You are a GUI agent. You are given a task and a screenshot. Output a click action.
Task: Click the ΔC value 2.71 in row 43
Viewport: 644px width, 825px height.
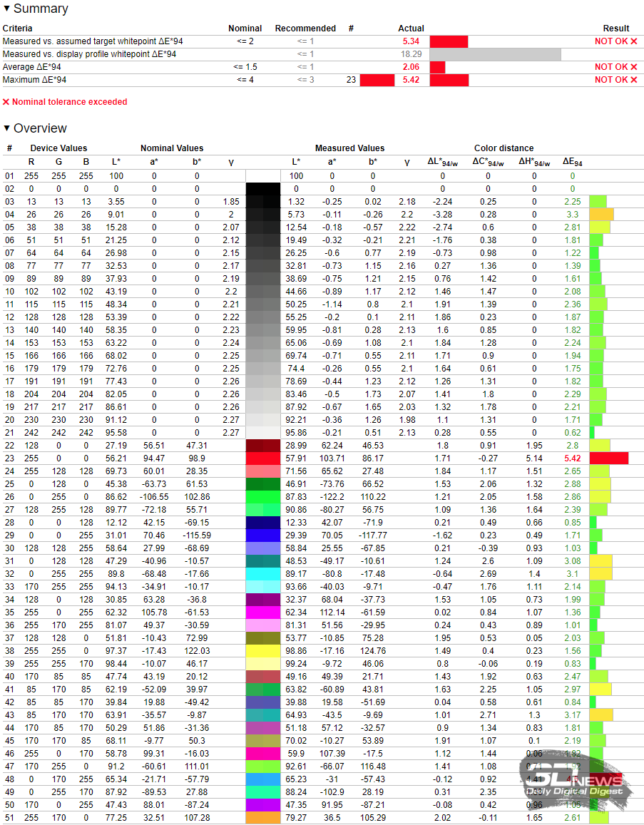coord(489,715)
